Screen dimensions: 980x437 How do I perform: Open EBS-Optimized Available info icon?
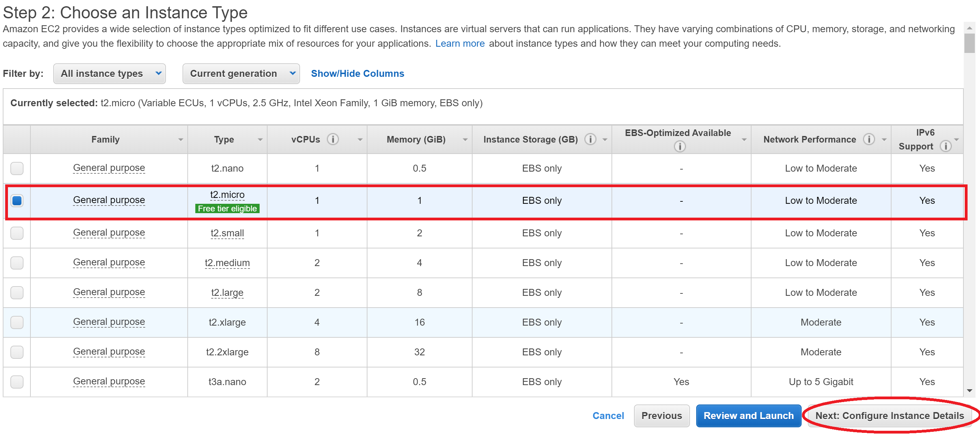pyautogui.click(x=680, y=146)
